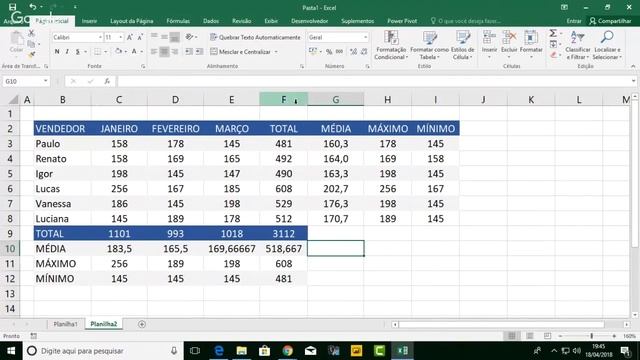This screenshot has width=640, height=360.
Task: Click the Compartilhar button
Action: [610, 21]
